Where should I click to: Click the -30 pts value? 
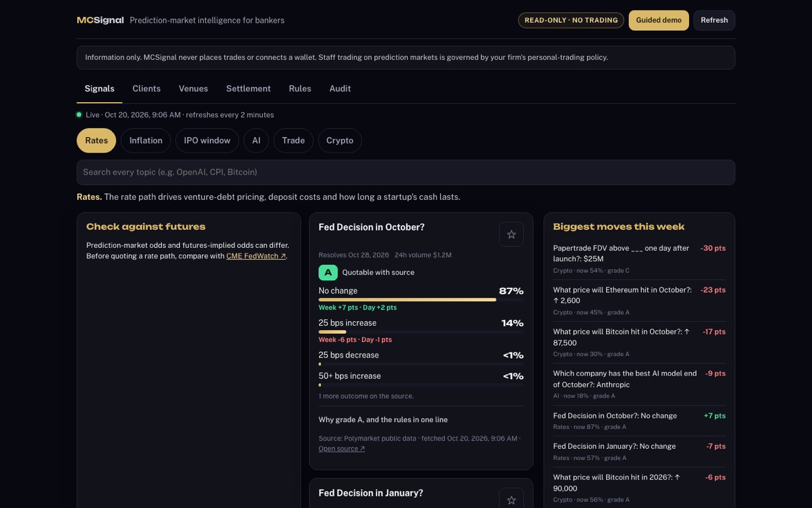(713, 248)
